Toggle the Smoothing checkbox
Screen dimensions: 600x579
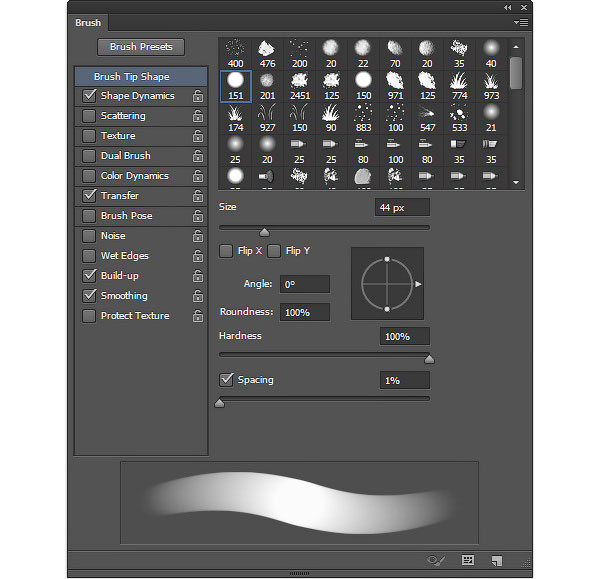[x=89, y=296]
